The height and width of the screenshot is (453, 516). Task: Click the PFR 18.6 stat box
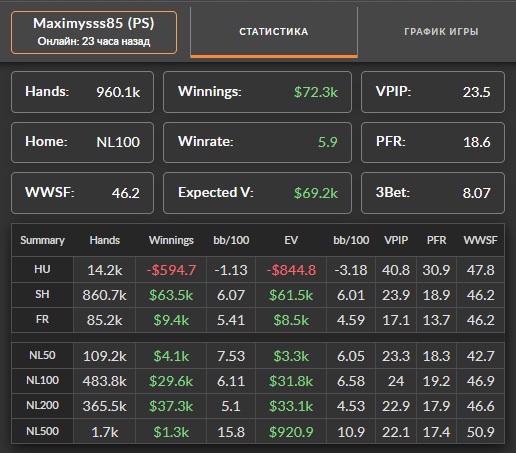tap(433, 142)
